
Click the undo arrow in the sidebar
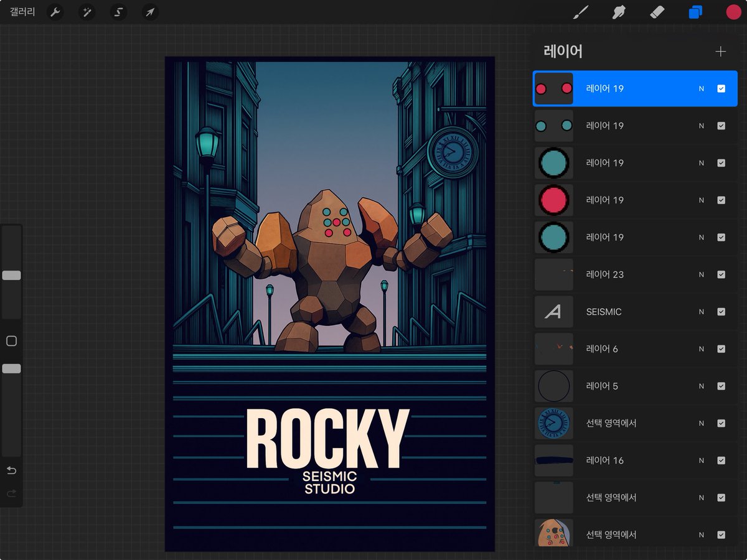(11, 471)
